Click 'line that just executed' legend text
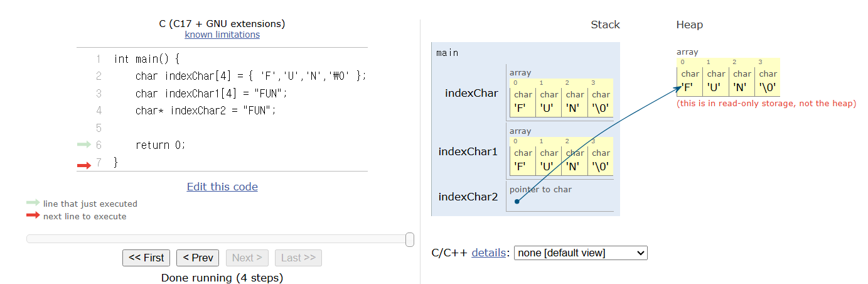Image resolution: width=868 pixels, height=284 pixels. tap(90, 204)
